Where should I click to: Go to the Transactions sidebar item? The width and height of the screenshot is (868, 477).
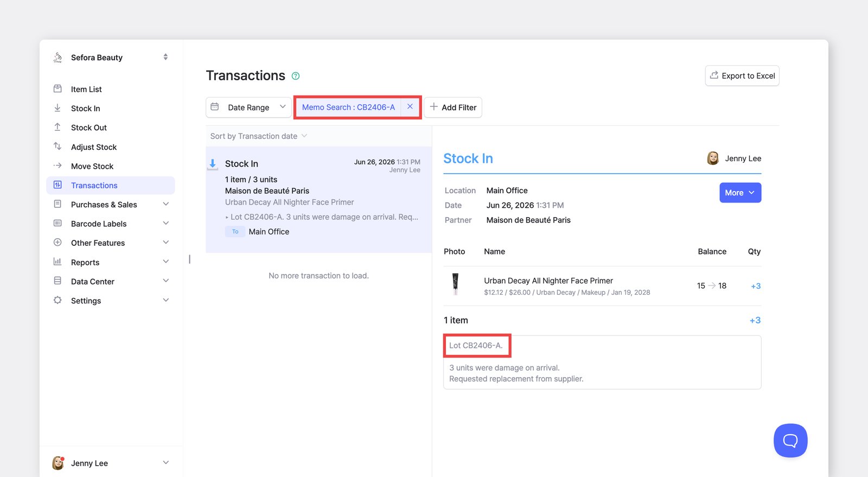point(111,185)
